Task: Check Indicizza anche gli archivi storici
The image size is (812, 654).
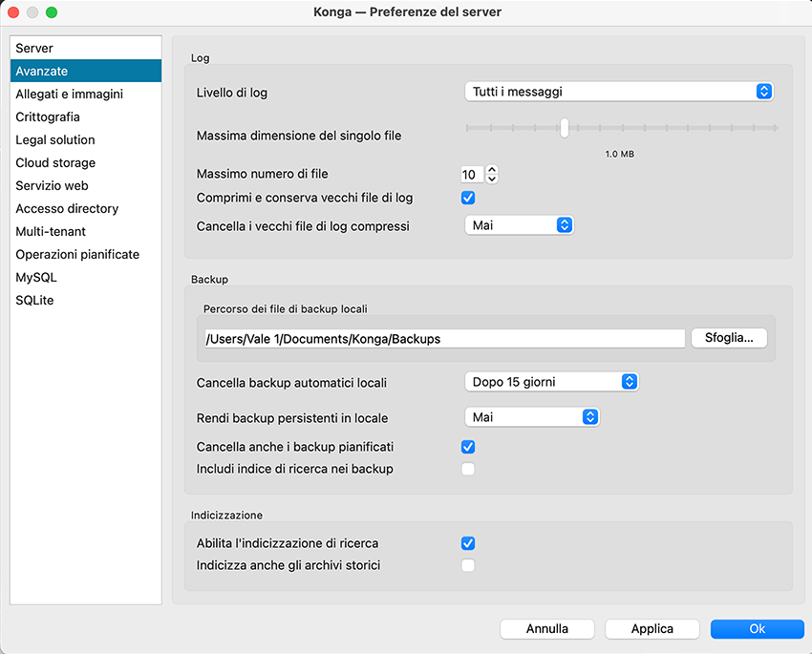Action: (x=468, y=565)
